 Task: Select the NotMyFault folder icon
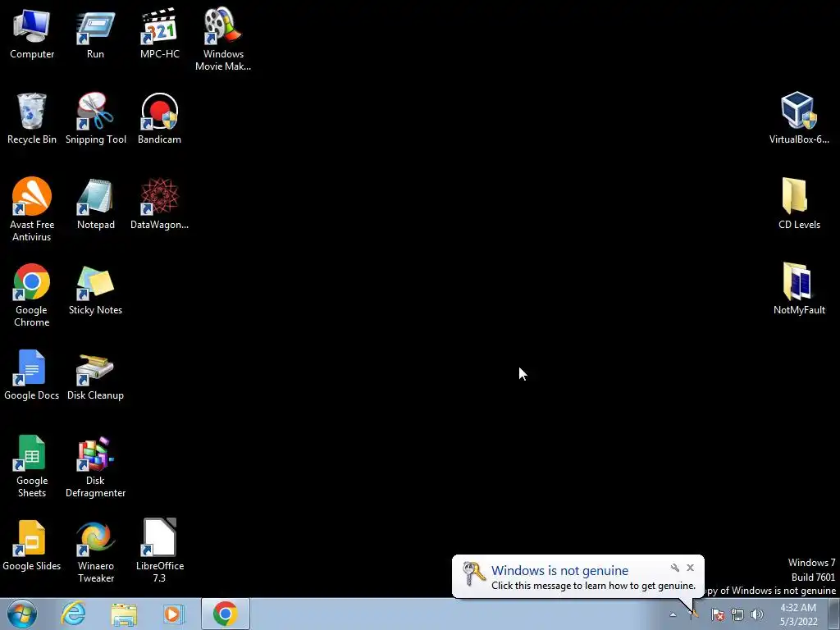tap(799, 290)
